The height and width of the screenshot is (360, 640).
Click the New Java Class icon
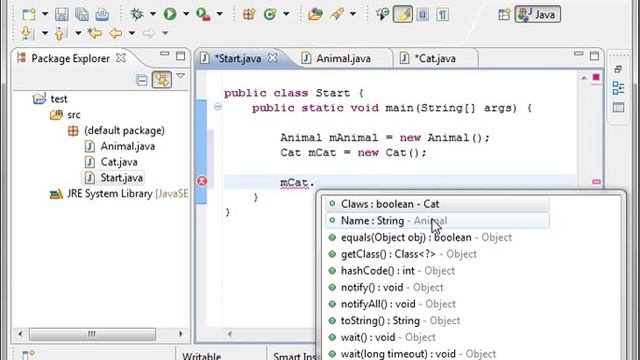point(270,14)
